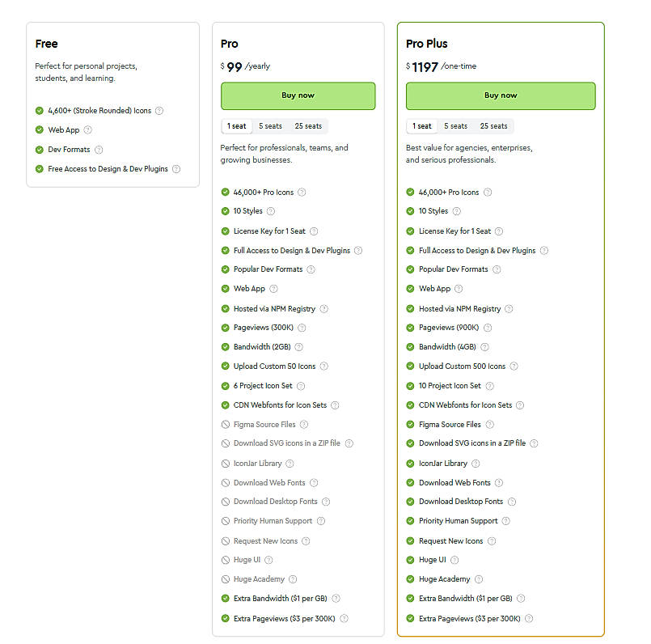Image resolution: width=651 pixels, height=644 pixels.
Task: Open help icon beside Free plan Dev Formats
Action: click(x=99, y=150)
